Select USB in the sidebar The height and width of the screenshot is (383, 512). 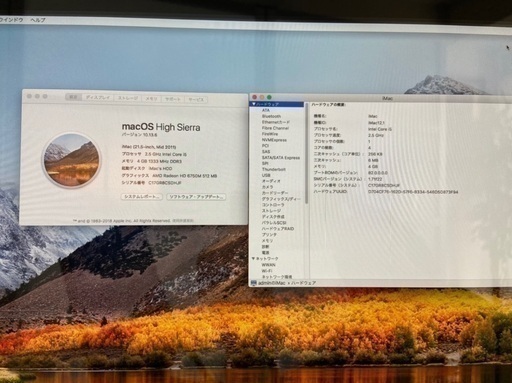(266, 175)
